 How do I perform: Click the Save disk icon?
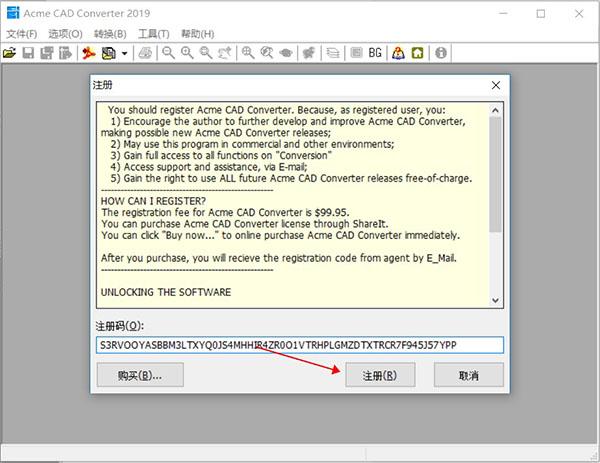pos(28,53)
